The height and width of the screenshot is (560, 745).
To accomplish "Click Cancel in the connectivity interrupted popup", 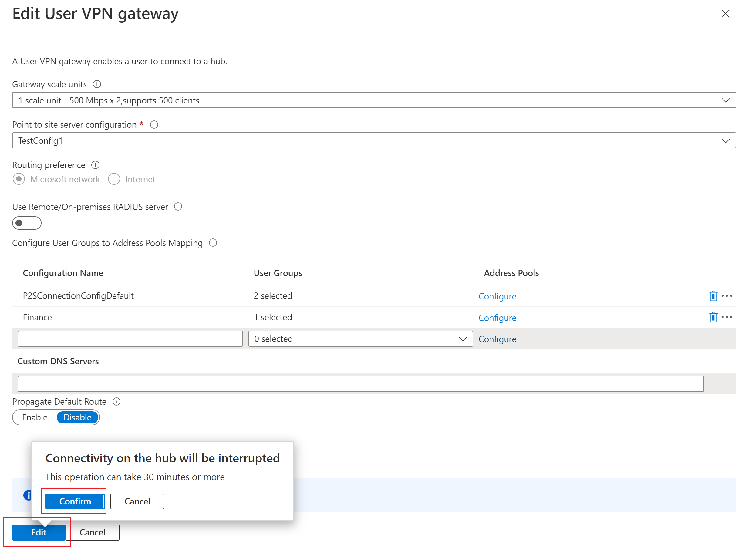I will [x=137, y=501].
